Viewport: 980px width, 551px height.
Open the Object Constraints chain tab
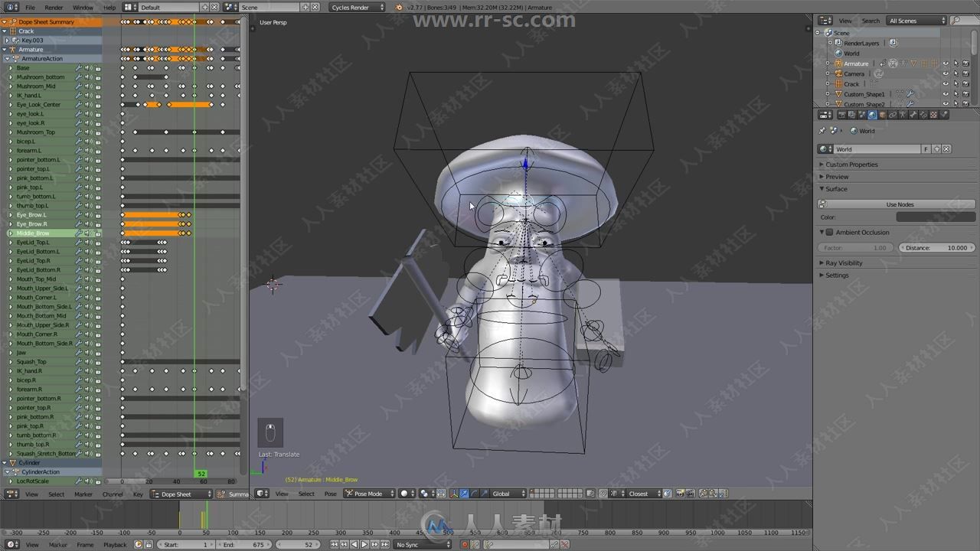(893, 115)
